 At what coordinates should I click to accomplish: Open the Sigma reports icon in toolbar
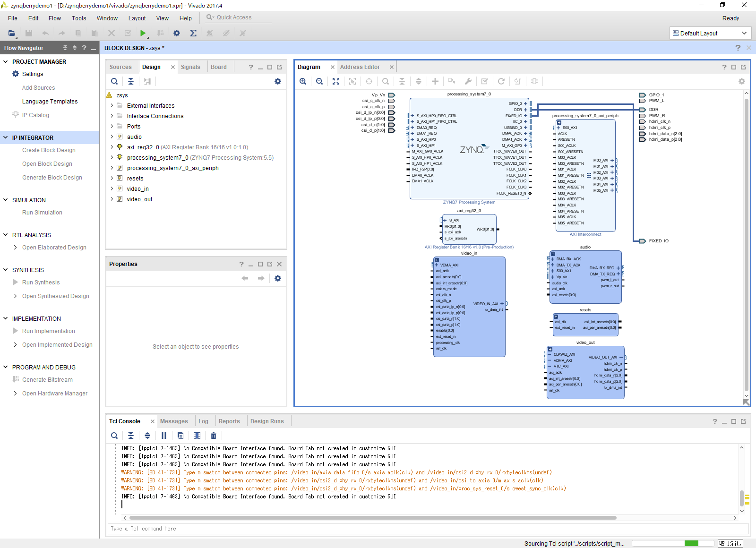pos(193,33)
